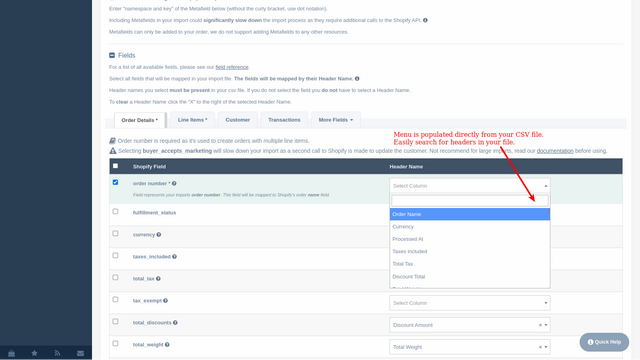Open the Discount Amount dropdown arrow
640x360 pixels.
pyautogui.click(x=546, y=325)
